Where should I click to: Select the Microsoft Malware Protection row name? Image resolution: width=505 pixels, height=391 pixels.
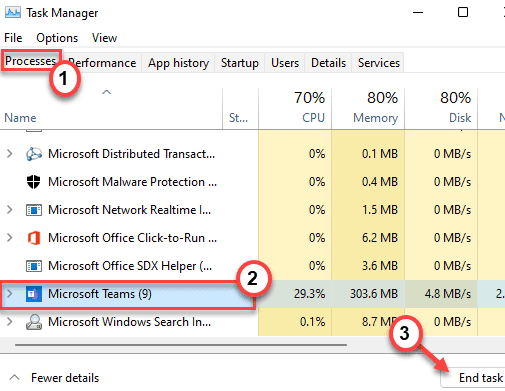pos(132,182)
